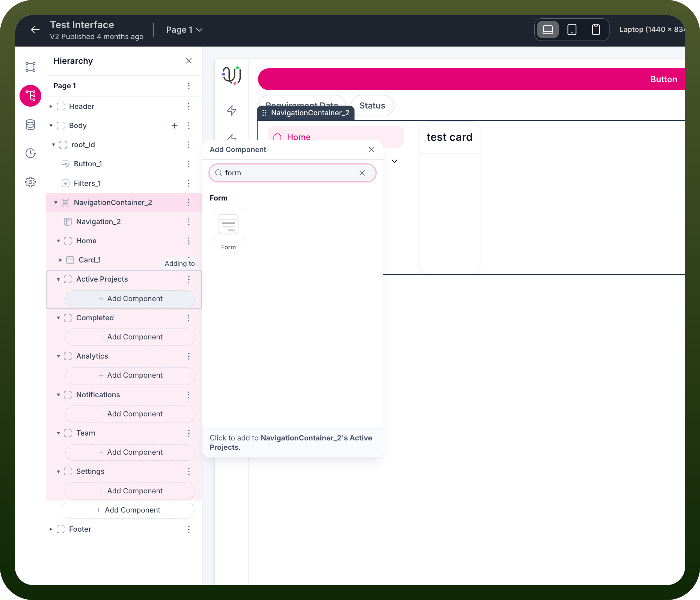Open the Page 1 dropdown in top bar

(x=184, y=30)
